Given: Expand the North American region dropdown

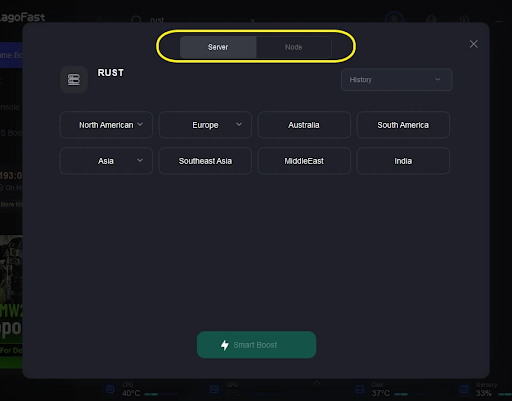Looking at the screenshot, I should (106, 125).
